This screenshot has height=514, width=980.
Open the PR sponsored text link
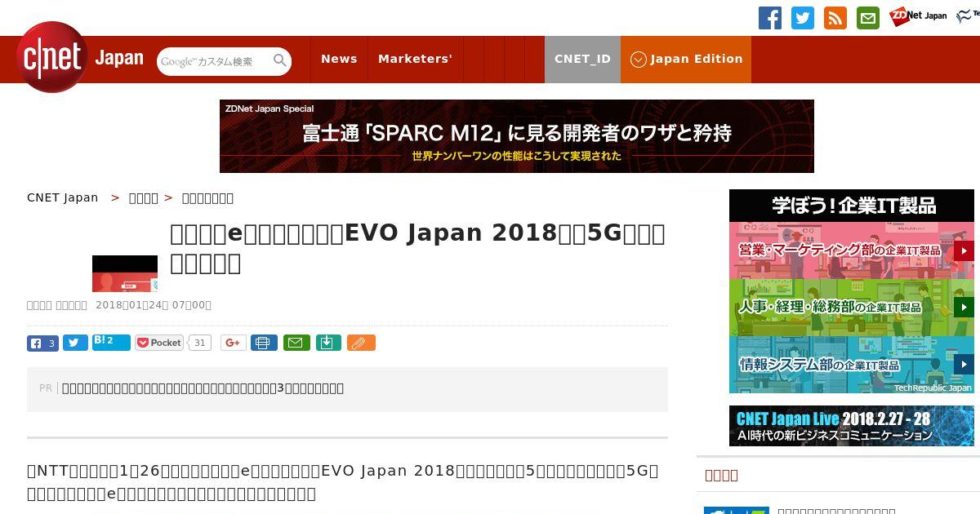pyautogui.click(x=203, y=388)
